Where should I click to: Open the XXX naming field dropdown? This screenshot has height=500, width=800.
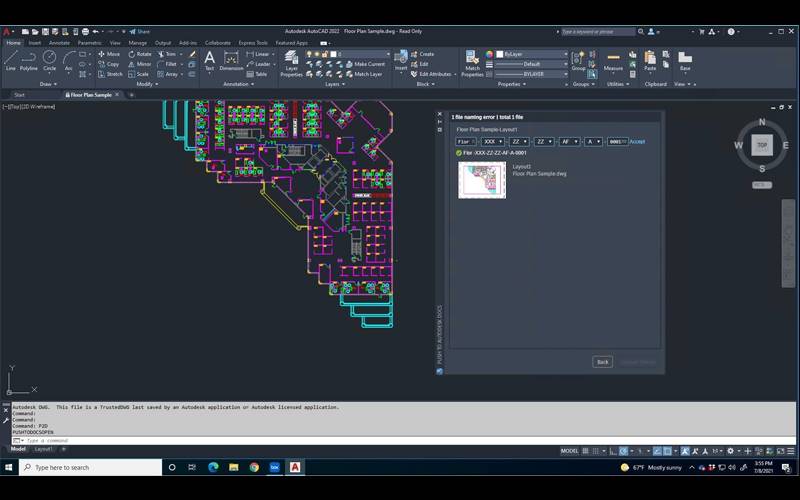click(493, 142)
